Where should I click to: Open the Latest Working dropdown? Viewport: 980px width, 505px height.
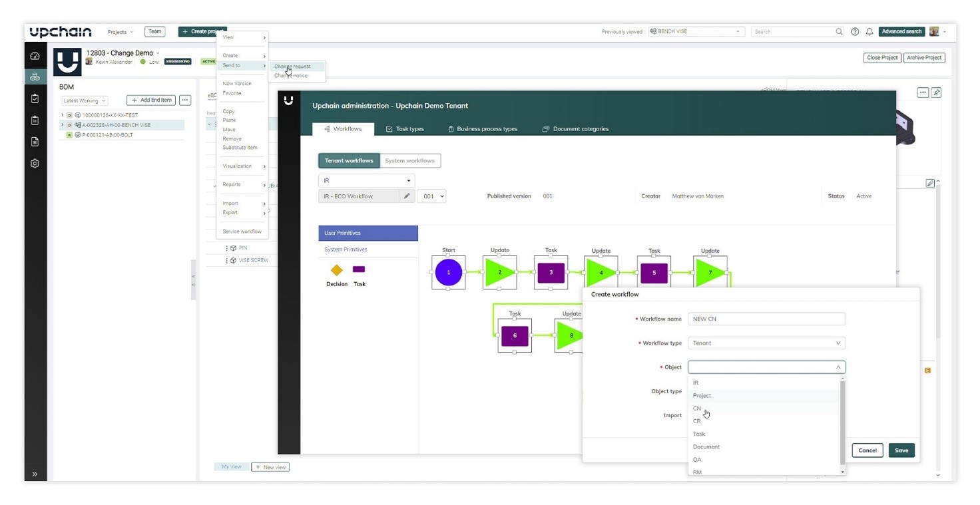(x=85, y=100)
